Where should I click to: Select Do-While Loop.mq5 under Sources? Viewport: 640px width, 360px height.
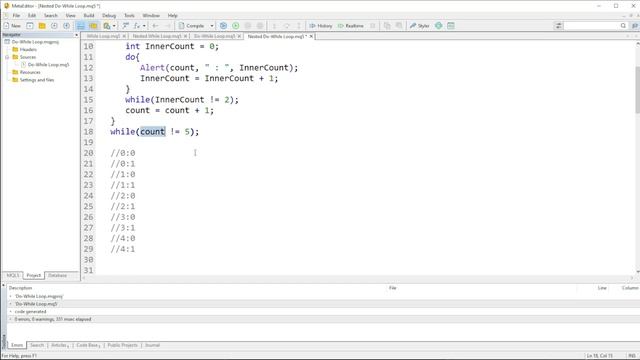point(48,64)
